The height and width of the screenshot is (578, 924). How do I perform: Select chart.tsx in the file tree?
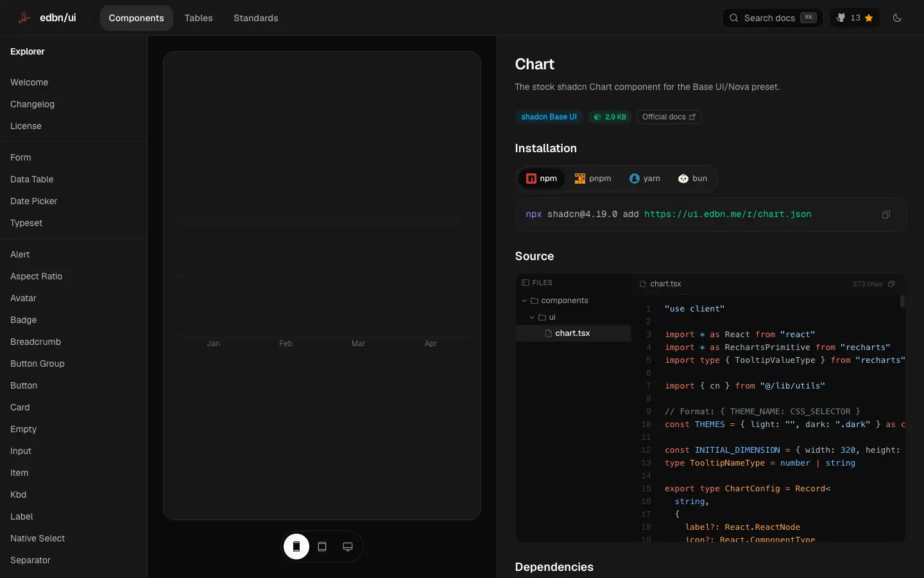coord(574,333)
